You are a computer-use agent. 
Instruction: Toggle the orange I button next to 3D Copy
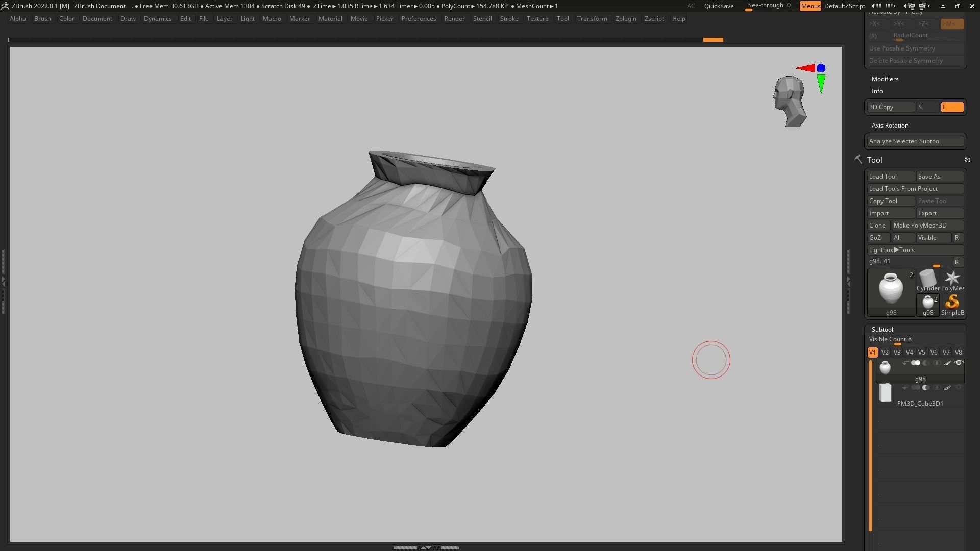click(952, 107)
